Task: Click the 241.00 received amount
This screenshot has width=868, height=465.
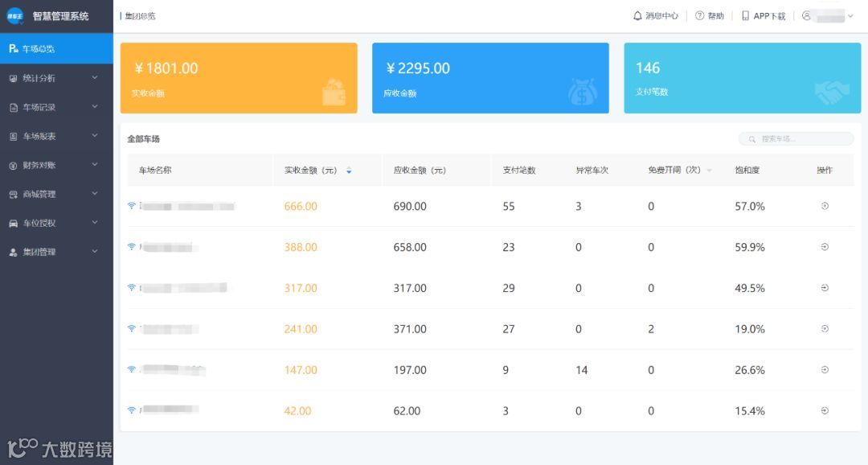Action: [x=301, y=329]
